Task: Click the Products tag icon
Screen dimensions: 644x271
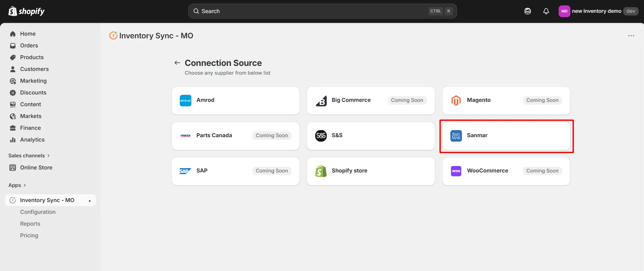Action: tap(13, 57)
